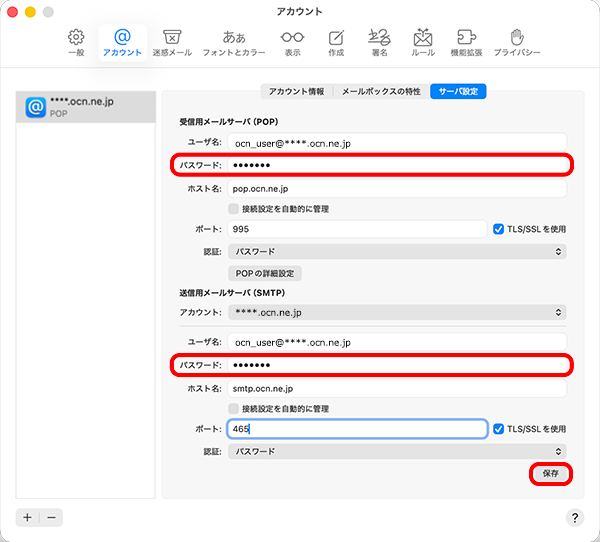Click the 保存 save button

point(550,473)
